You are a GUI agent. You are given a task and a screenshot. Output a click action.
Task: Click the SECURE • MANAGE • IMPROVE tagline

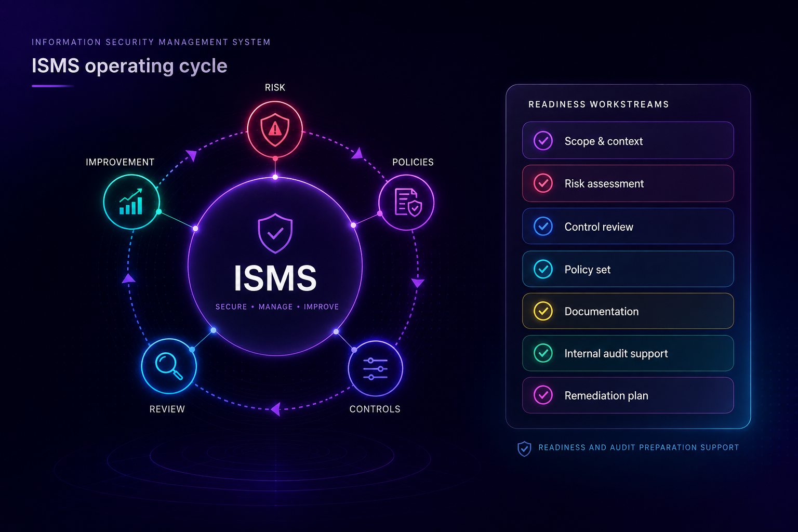[277, 307]
